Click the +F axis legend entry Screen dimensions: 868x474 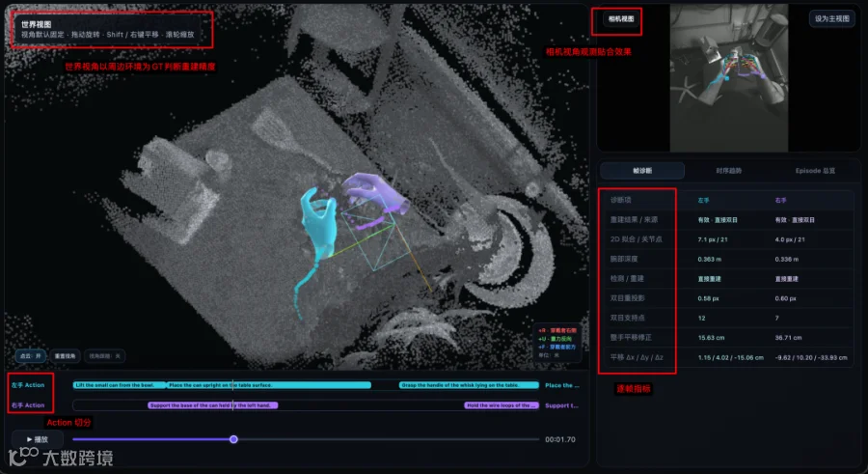coord(556,347)
